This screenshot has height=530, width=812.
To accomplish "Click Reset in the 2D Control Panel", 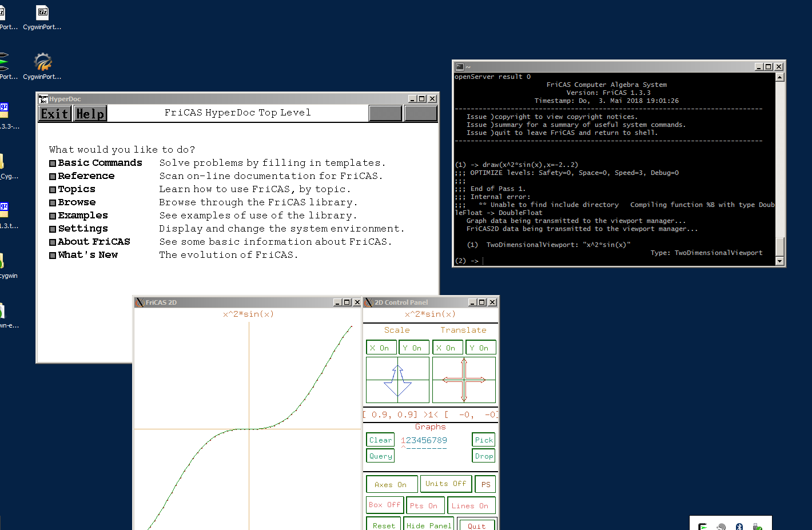I will [x=383, y=524].
